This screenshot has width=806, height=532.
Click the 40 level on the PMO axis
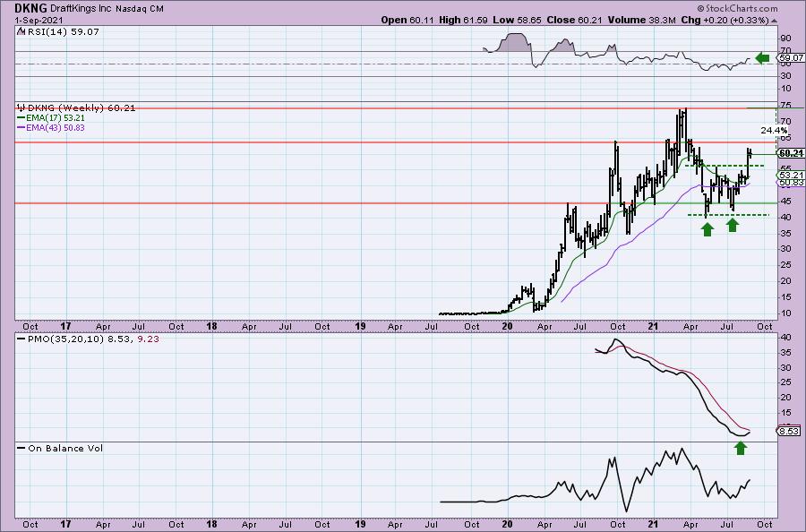[785, 338]
